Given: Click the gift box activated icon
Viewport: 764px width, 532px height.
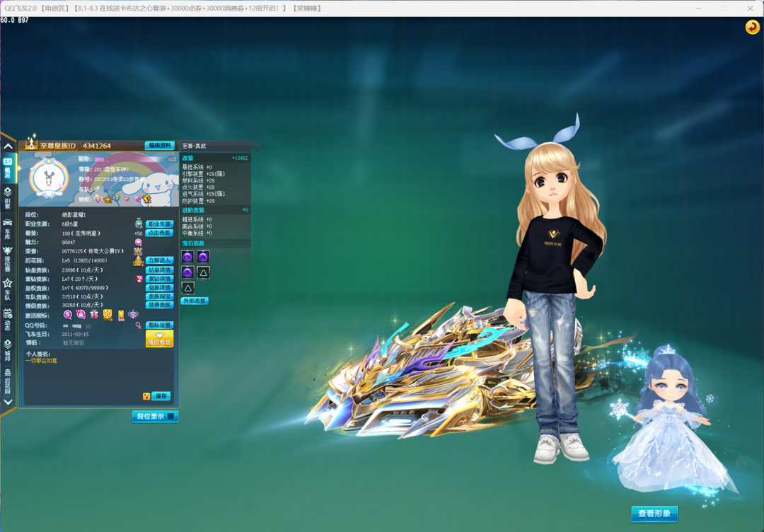Looking at the screenshot, I should coord(94,315).
